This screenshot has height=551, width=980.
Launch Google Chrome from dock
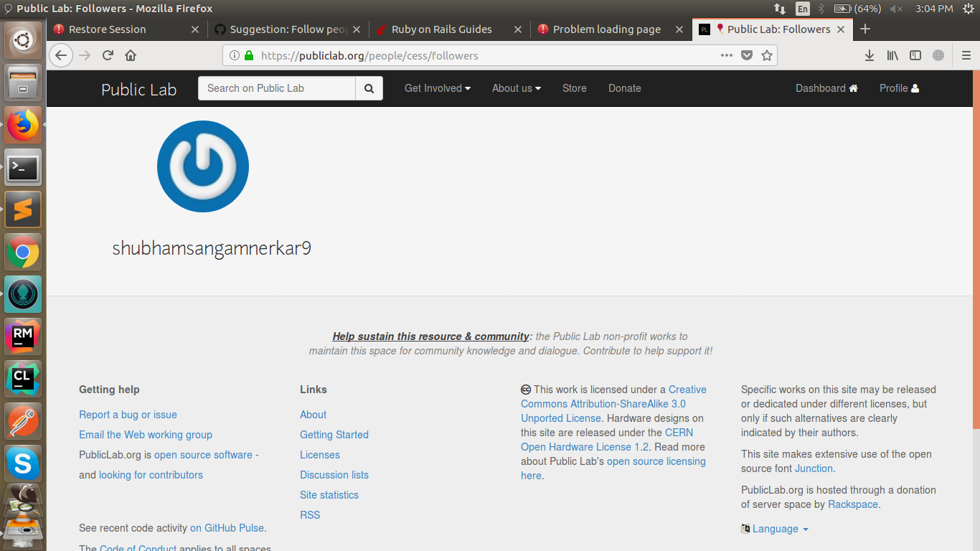pos(23,253)
